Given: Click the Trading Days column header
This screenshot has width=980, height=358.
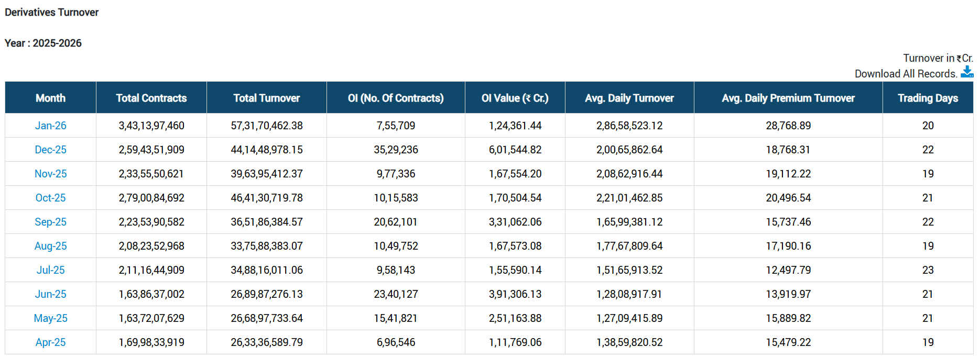Looking at the screenshot, I should [928, 98].
